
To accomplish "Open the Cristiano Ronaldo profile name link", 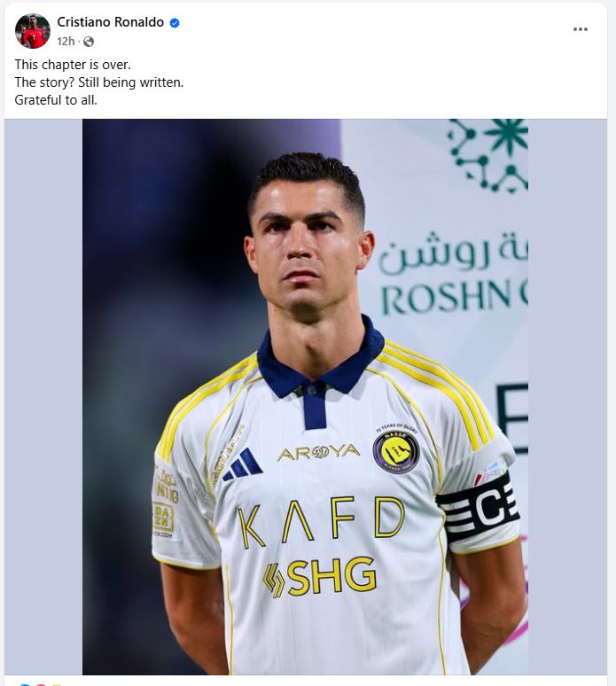I will pyautogui.click(x=110, y=22).
